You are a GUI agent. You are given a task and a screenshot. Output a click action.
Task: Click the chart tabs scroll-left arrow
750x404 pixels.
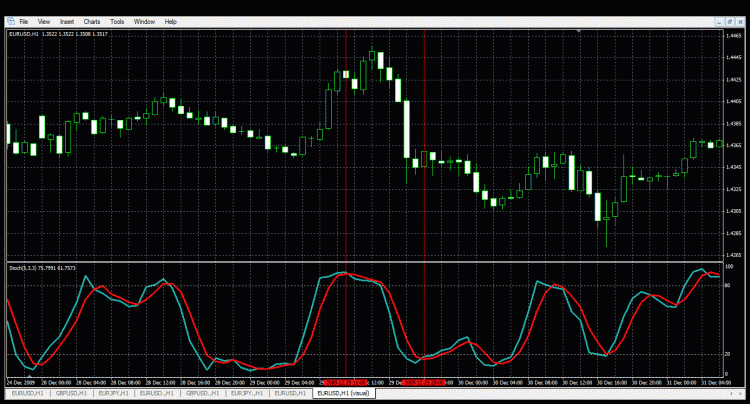click(x=731, y=393)
